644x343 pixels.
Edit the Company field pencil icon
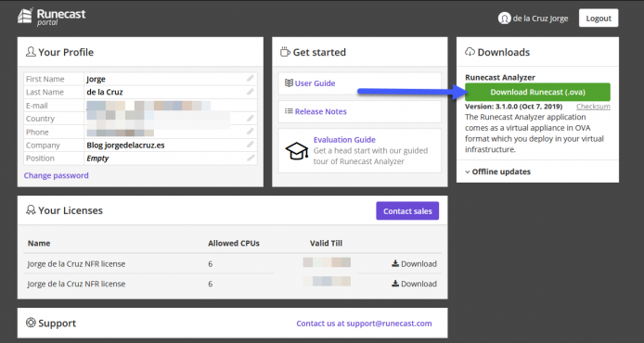click(251, 145)
